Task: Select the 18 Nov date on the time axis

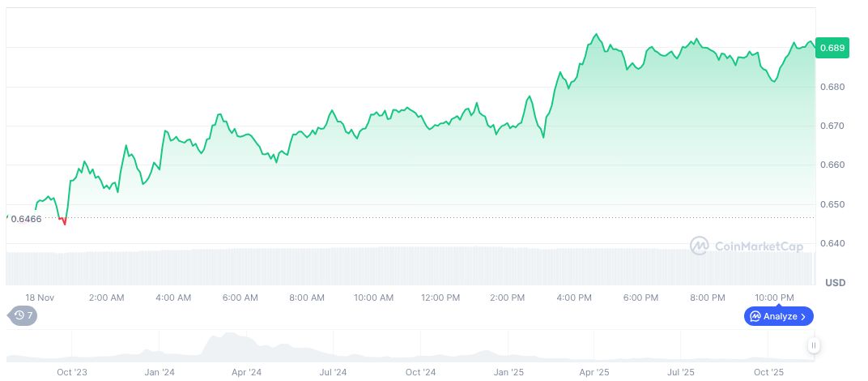Action: pyautogui.click(x=39, y=298)
